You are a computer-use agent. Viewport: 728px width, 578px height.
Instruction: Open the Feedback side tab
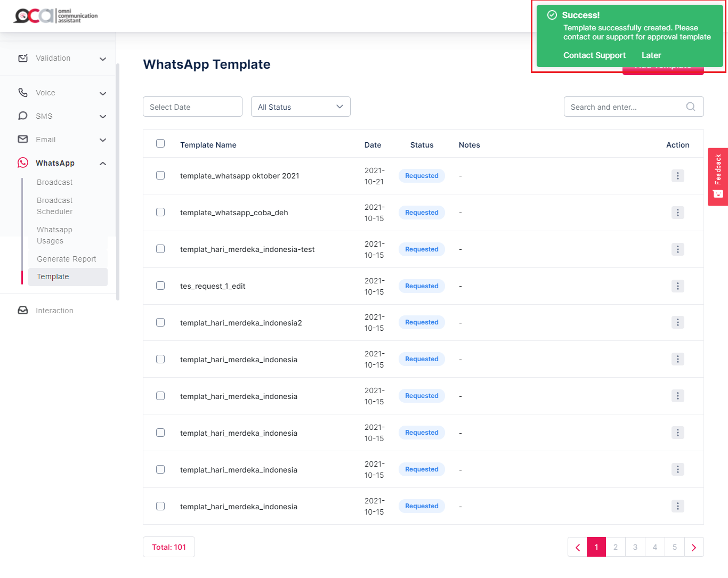click(718, 176)
